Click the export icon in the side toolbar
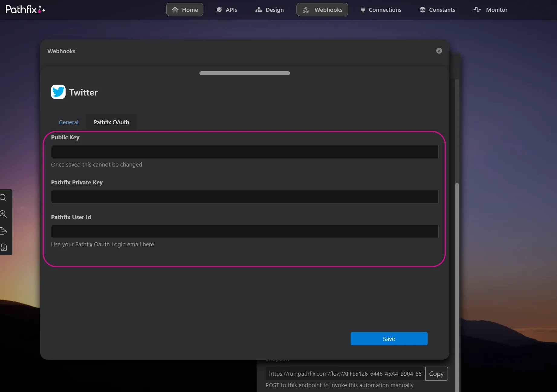 (3, 231)
